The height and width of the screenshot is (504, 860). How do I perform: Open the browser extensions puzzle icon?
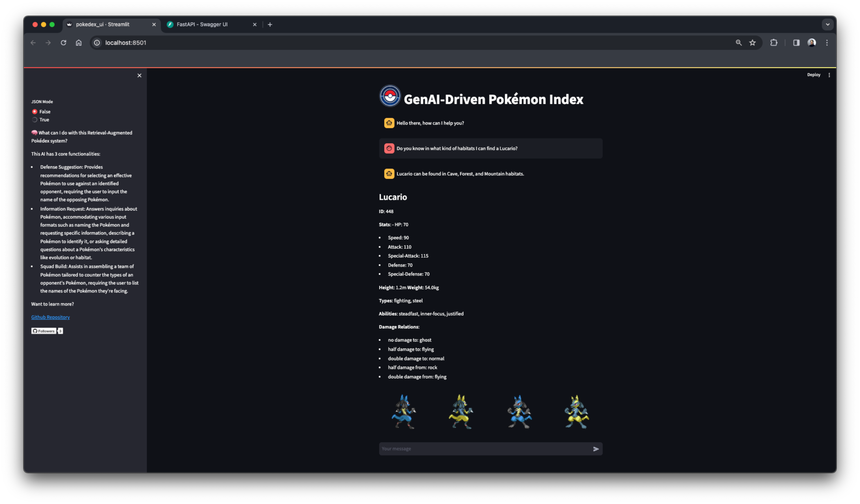click(x=774, y=43)
